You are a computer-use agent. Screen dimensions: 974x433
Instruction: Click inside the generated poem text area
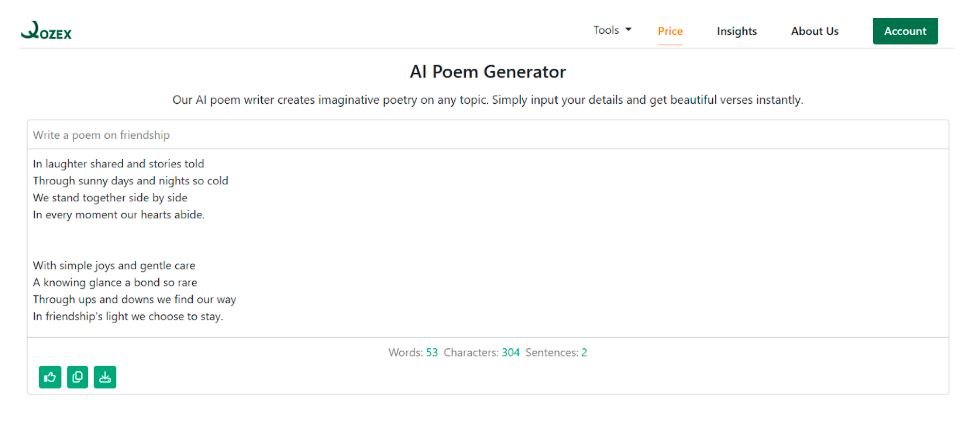click(x=488, y=243)
